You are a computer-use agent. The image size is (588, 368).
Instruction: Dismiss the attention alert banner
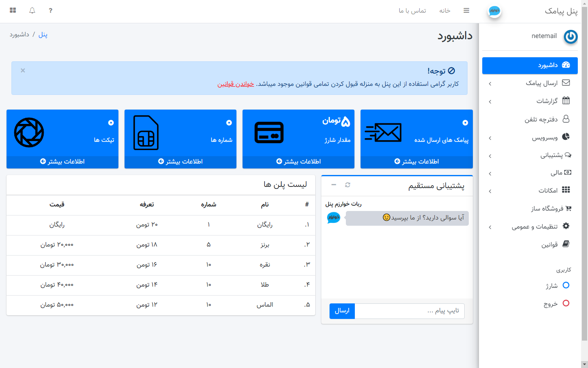tap(23, 70)
